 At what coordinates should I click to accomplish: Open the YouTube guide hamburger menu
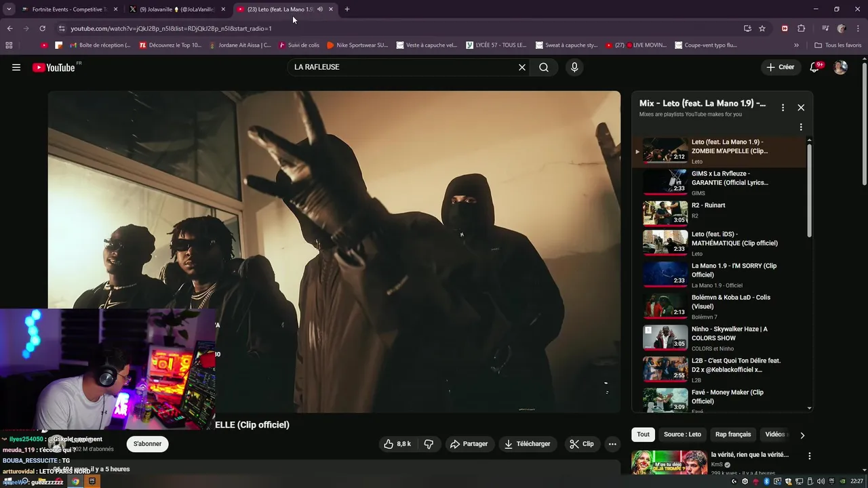[x=16, y=67]
